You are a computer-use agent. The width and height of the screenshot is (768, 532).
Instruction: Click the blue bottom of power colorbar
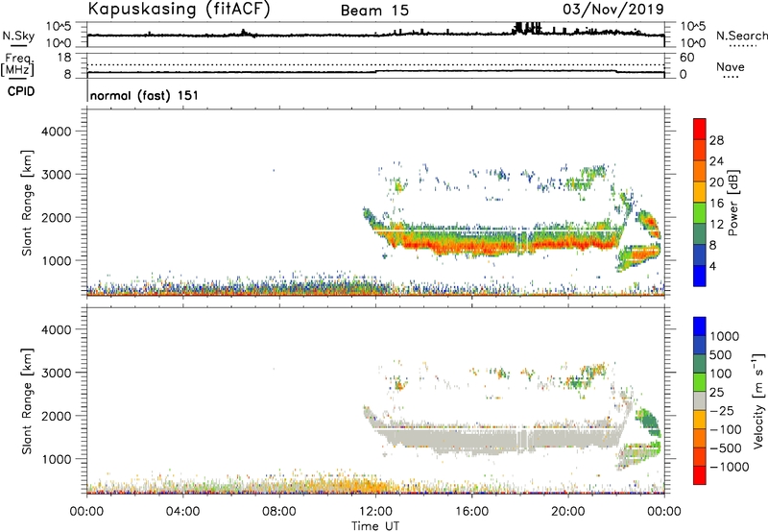pyautogui.click(x=700, y=276)
